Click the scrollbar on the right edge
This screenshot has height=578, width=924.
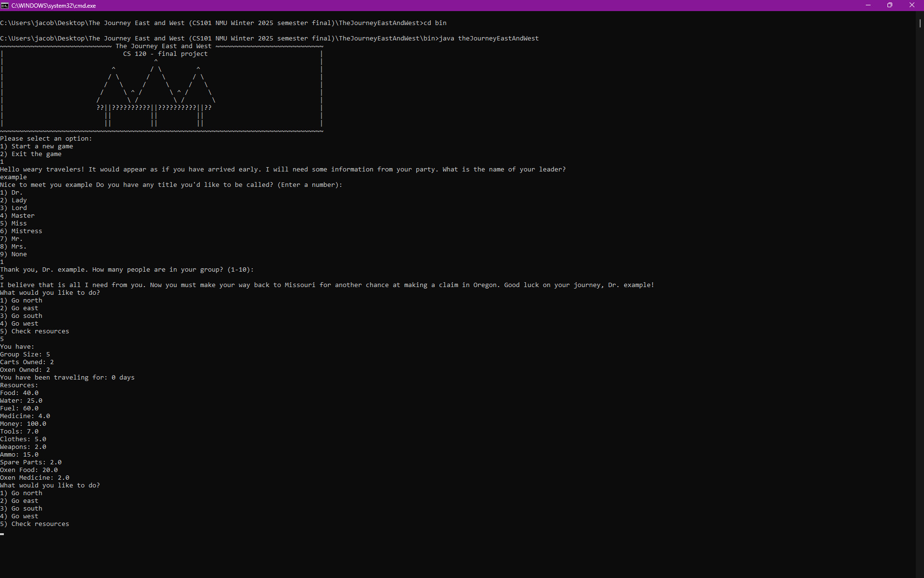coord(920,24)
